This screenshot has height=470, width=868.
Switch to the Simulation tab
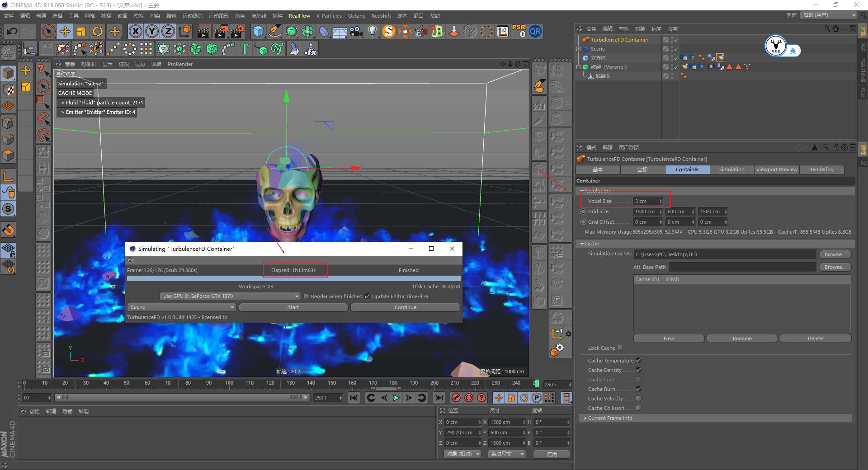click(x=731, y=169)
